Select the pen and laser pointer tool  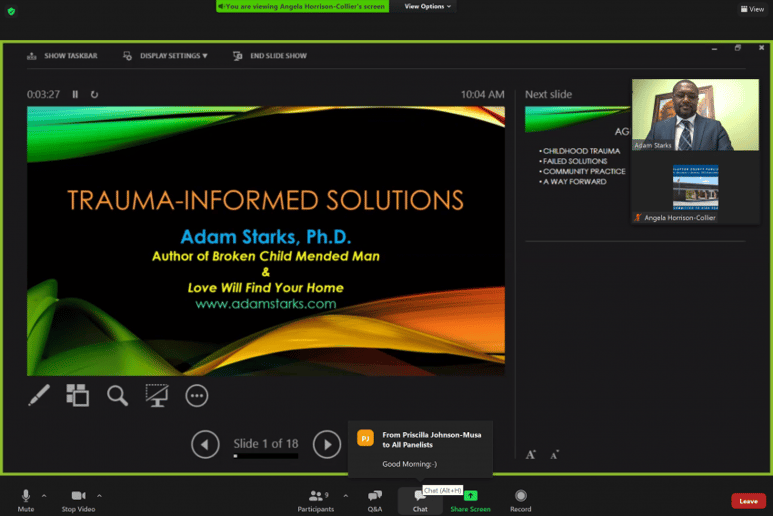(39, 395)
